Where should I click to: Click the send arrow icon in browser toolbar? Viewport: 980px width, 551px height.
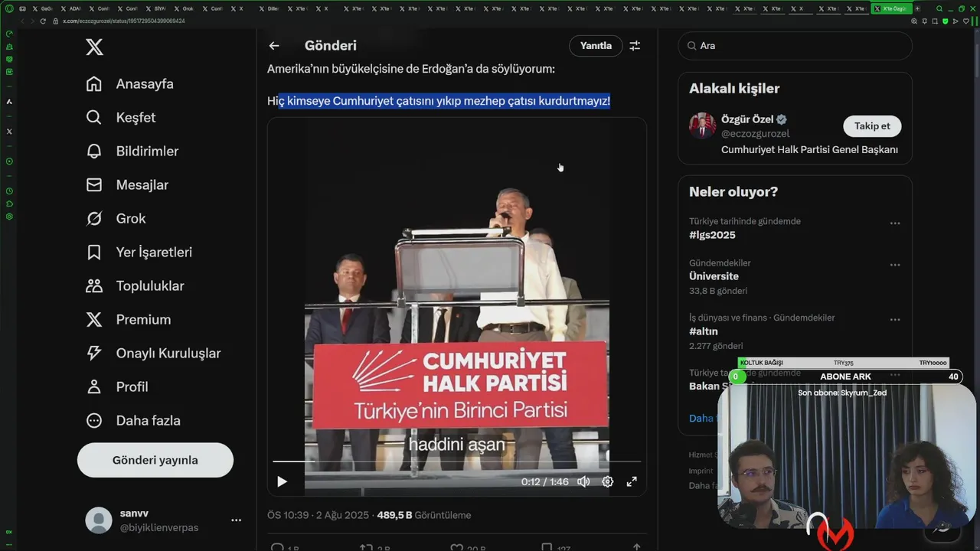[x=955, y=21]
